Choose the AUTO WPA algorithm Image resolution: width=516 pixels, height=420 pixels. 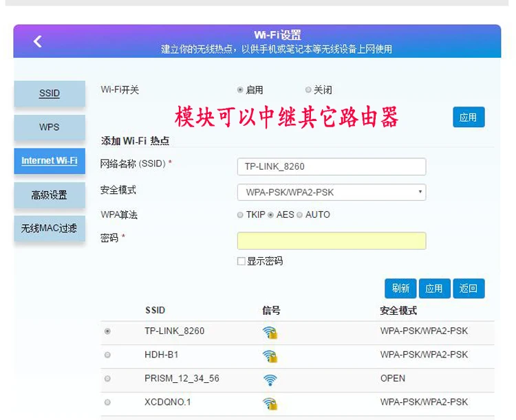pos(299,214)
